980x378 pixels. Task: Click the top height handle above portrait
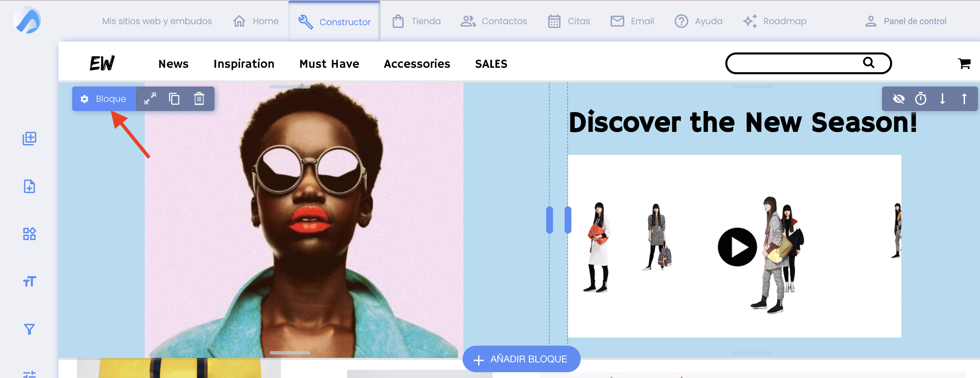[x=290, y=87]
